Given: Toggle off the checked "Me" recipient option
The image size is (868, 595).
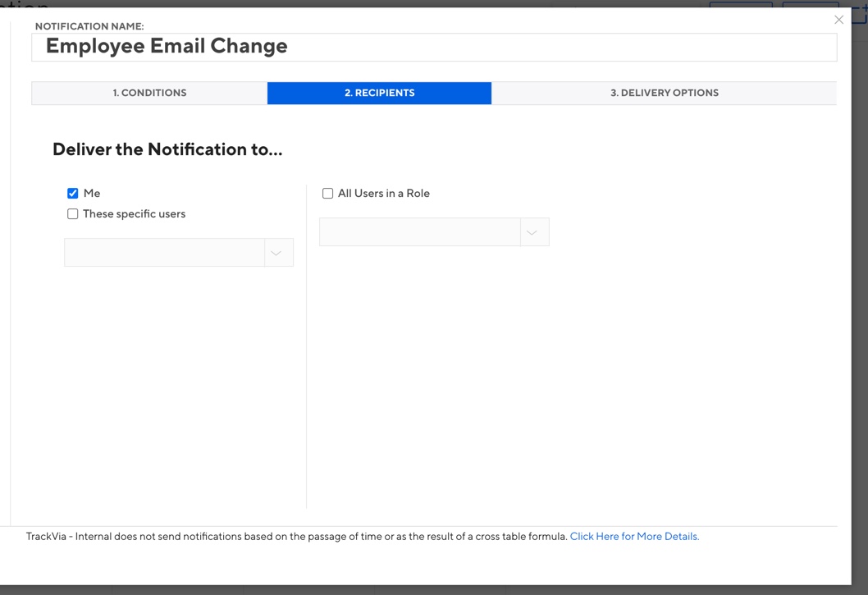Looking at the screenshot, I should (73, 193).
